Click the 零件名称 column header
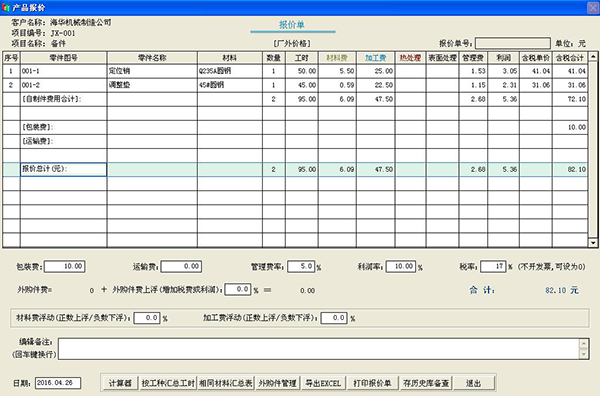 click(x=152, y=58)
